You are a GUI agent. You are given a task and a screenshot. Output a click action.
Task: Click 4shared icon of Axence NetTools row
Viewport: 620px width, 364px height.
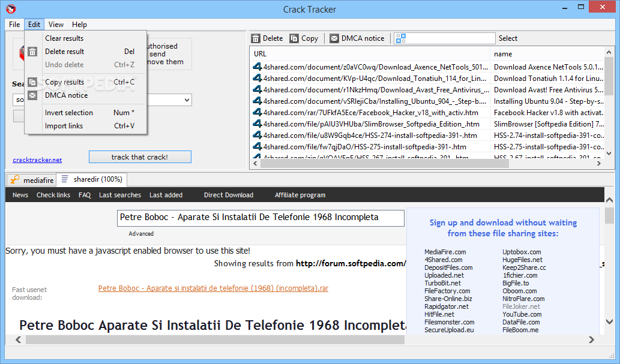(x=257, y=67)
